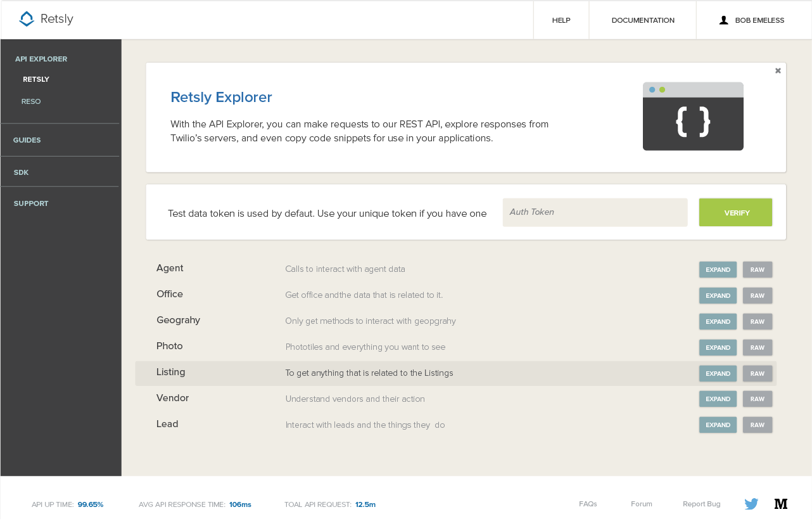
Task: Open SUPPORT from the sidebar
Action: (31, 203)
